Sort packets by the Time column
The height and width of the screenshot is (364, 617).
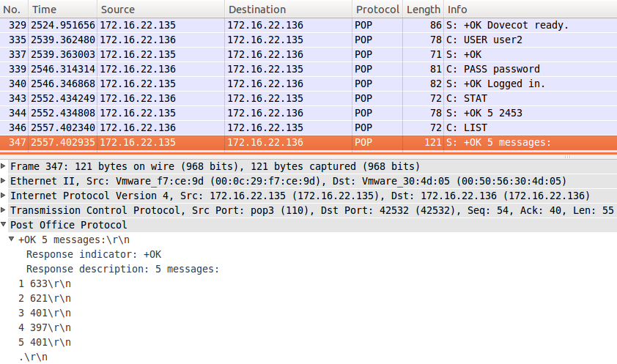tap(62, 9)
